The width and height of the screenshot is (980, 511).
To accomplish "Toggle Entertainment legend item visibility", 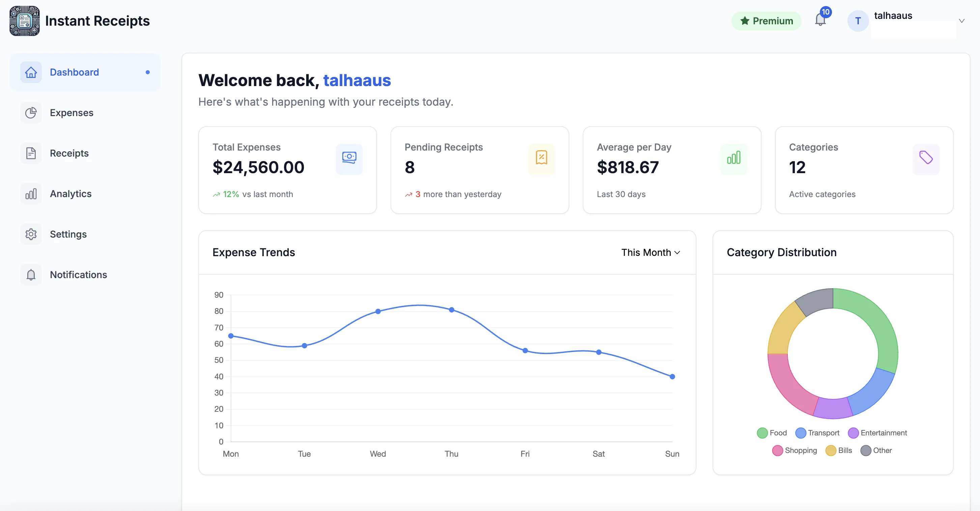I will click(x=877, y=433).
